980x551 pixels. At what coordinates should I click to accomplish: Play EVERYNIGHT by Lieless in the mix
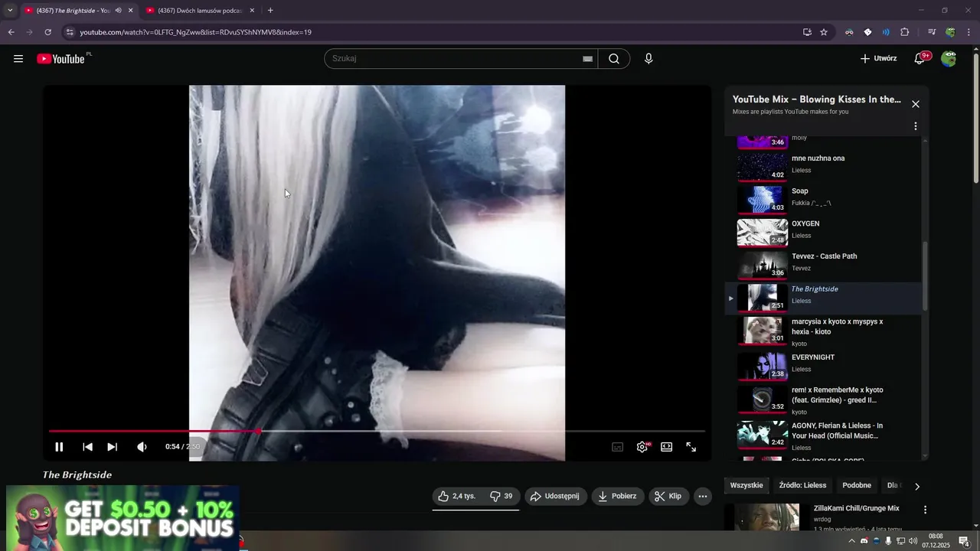824,366
